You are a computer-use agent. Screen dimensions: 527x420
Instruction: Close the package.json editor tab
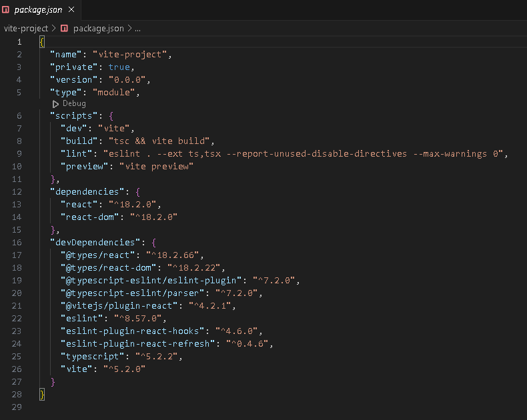(71, 10)
